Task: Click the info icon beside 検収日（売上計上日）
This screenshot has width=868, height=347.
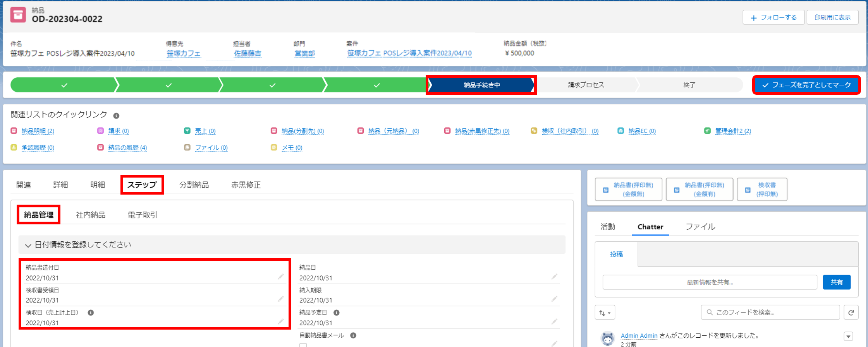Action: pos(91,313)
